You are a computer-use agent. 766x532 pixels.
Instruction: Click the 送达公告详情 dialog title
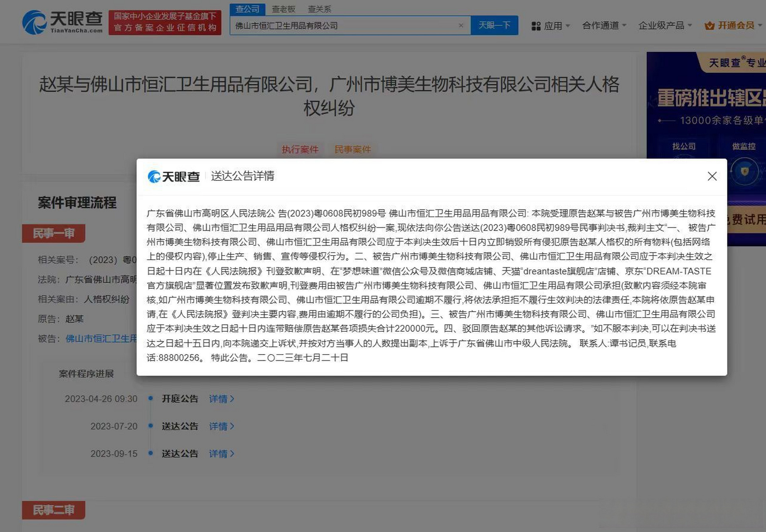(243, 176)
